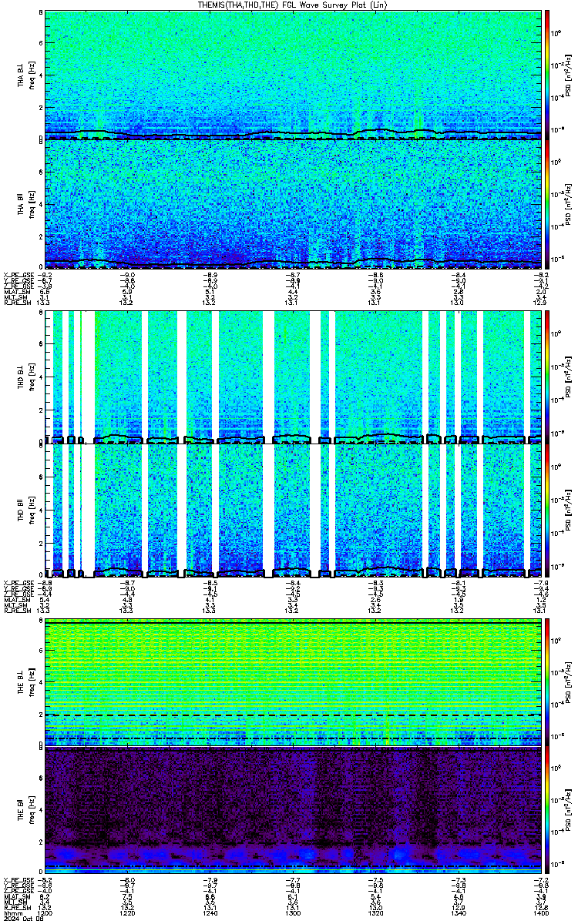This screenshot has height=924, width=578.
Task: Click the '1240' time tick label at the bottom
Action: point(211,913)
